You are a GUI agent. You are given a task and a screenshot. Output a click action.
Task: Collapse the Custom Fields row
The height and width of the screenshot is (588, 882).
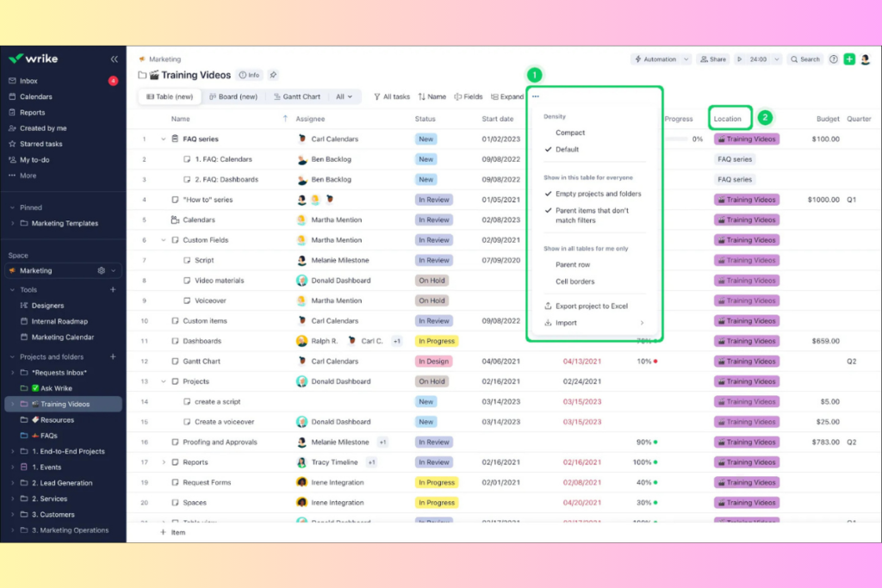coord(163,240)
